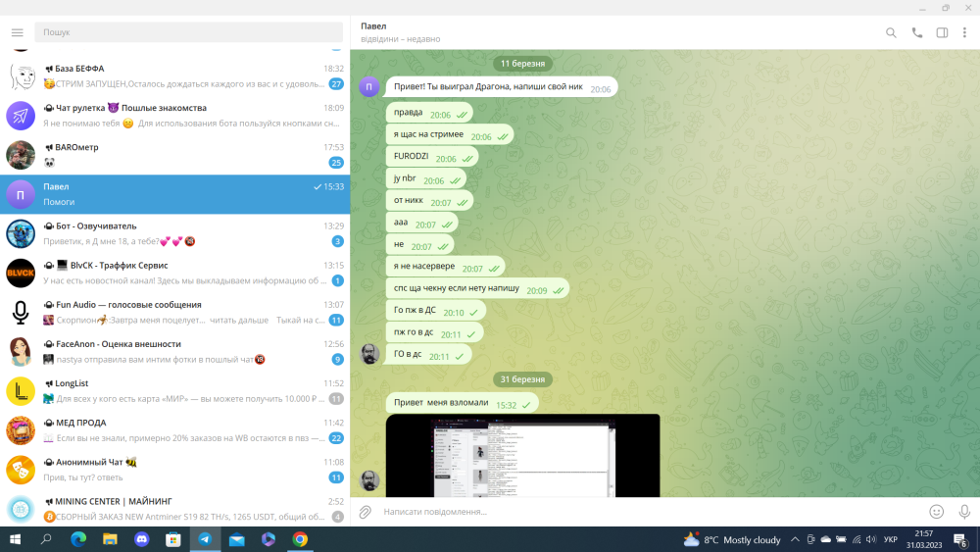Toggle the right info side panel
Screen dimensions: 980x552
[x=942, y=33]
